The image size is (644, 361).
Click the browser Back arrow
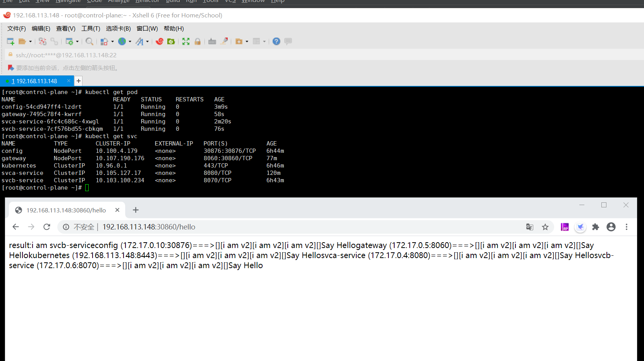[x=15, y=227]
